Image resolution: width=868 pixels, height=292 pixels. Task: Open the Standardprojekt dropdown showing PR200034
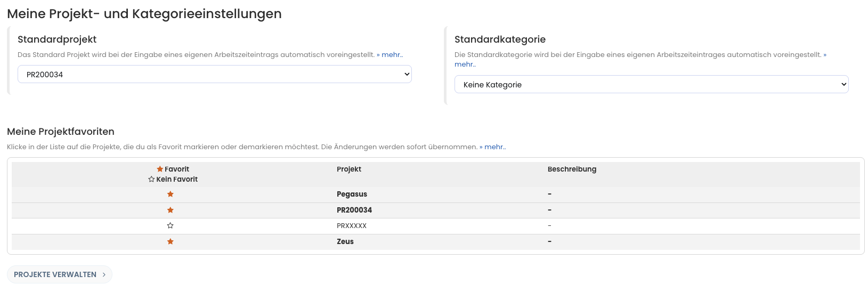(214, 75)
